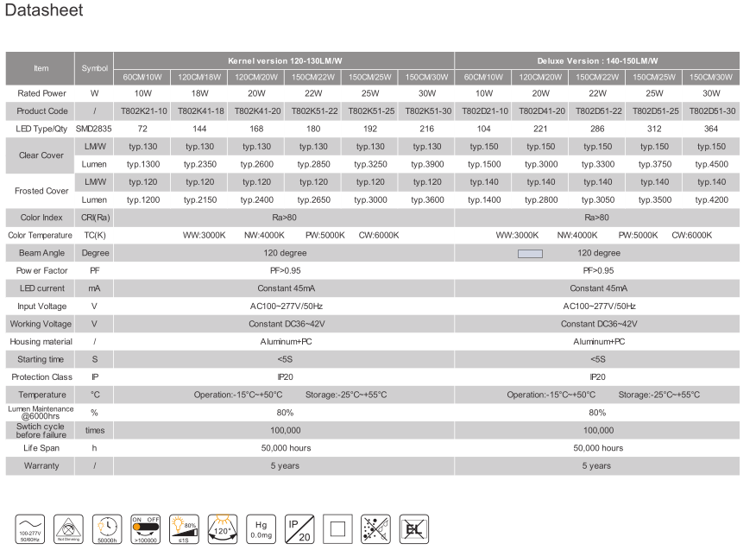This screenshot has width=756, height=550.
Task: Click the 120° beam angle icon
Action: pos(221,531)
